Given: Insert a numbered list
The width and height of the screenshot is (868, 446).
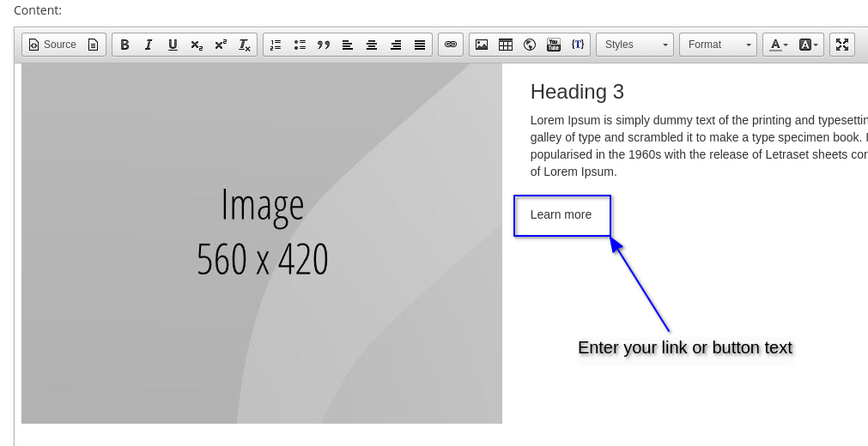Looking at the screenshot, I should [276, 45].
